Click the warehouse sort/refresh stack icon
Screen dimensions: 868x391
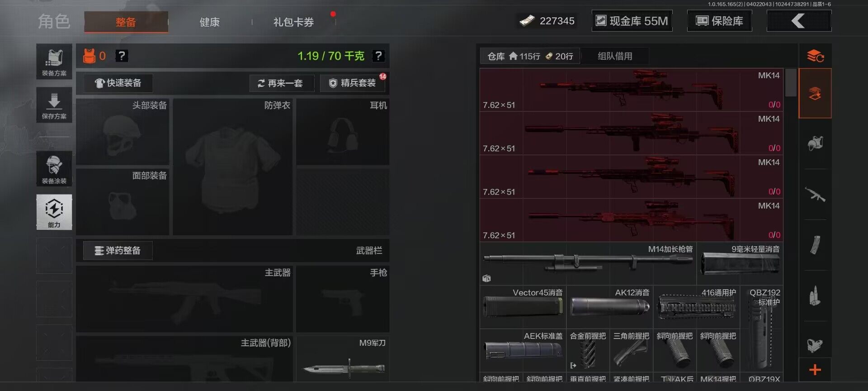click(815, 56)
